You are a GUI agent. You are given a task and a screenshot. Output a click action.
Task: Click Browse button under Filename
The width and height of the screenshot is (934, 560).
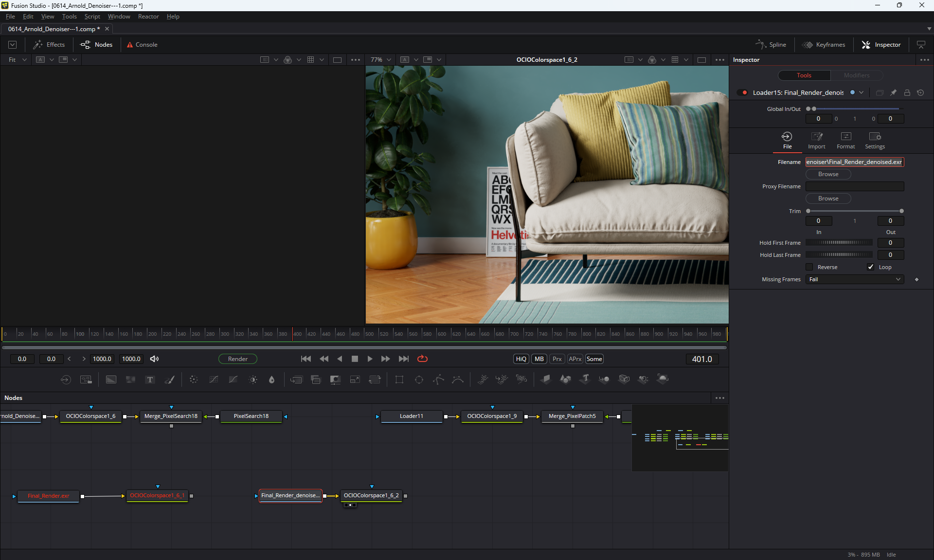828,174
